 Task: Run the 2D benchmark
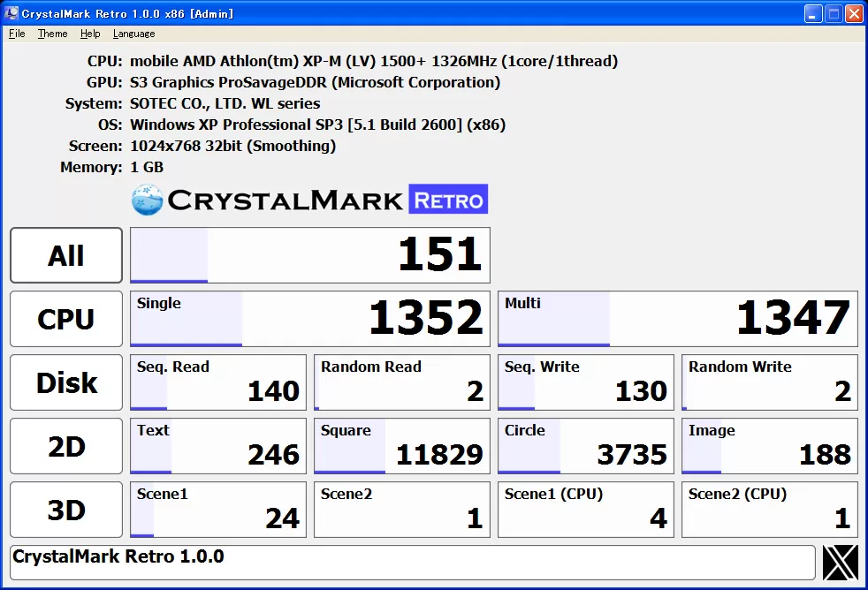point(65,445)
